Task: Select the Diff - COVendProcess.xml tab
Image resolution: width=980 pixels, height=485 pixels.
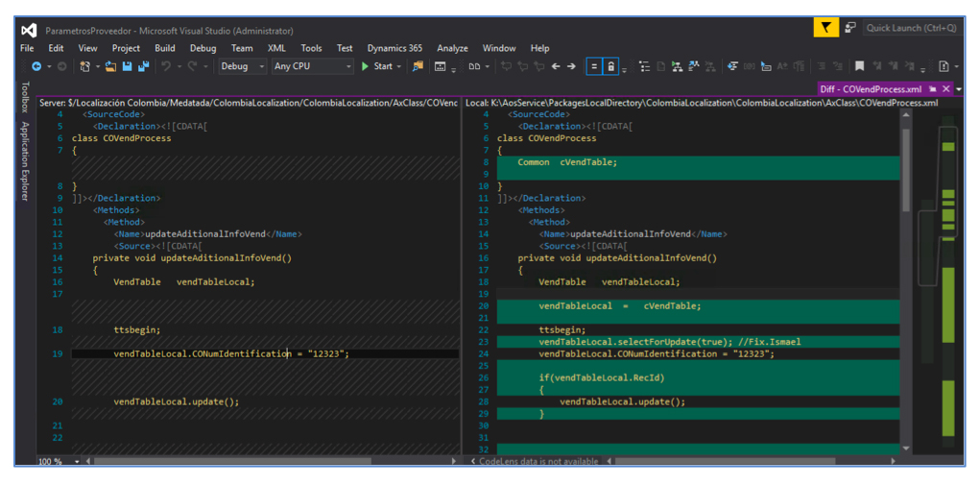Action: [871, 88]
